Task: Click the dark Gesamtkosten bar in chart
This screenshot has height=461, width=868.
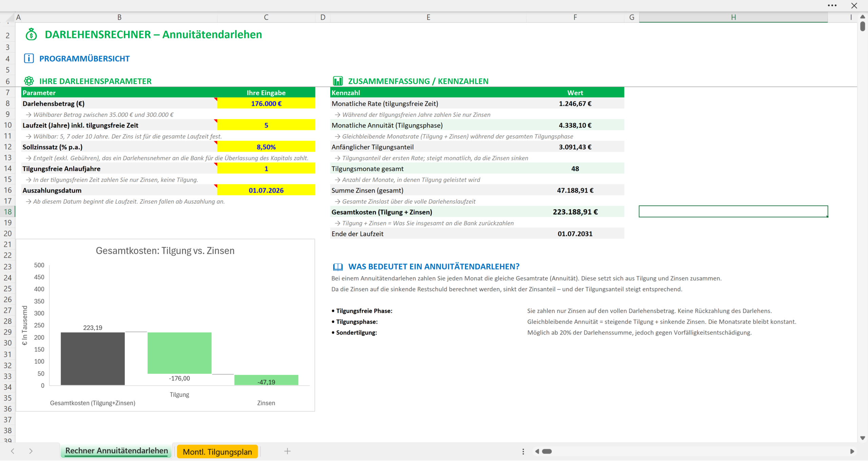Action: [93, 359]
